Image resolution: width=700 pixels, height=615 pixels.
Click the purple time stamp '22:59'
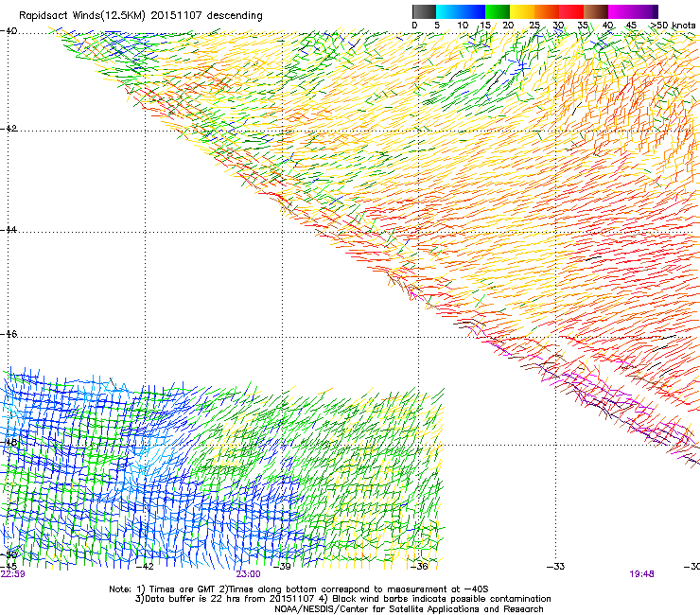[x=12, y=574]
